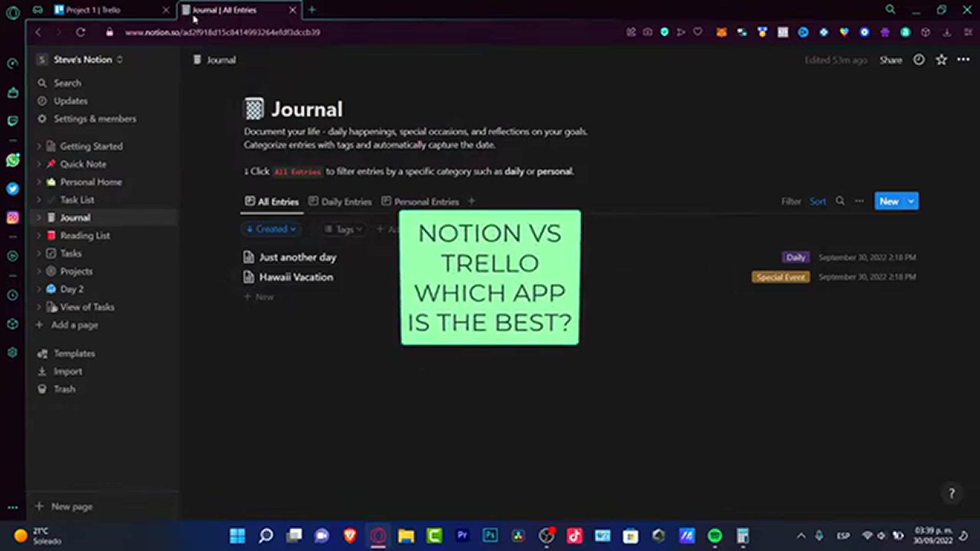Open the Hawaii Vacation entry
This screenshot has height=551, width=980.
pyautogui.click(x=296, y=277)
